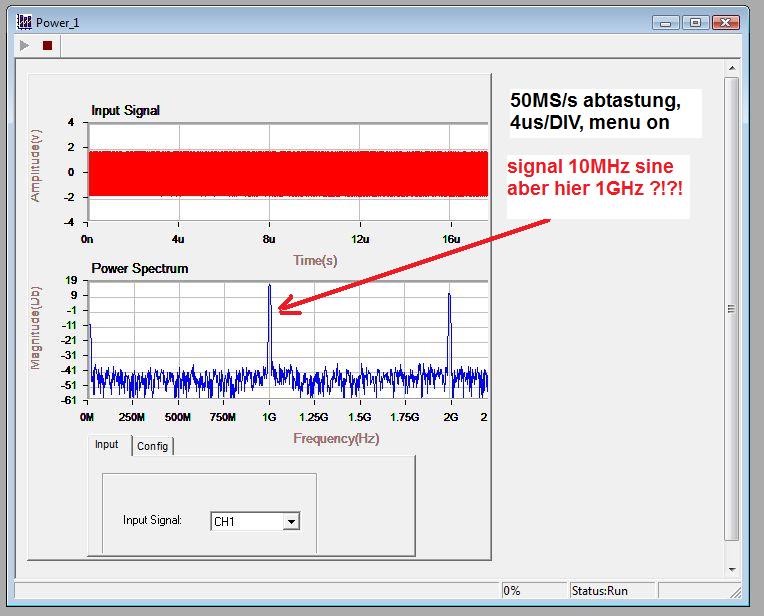This screenshot has height=616, width=764.
Task: Click the vertical scrollbar up arrow
Action: [732, 68]
